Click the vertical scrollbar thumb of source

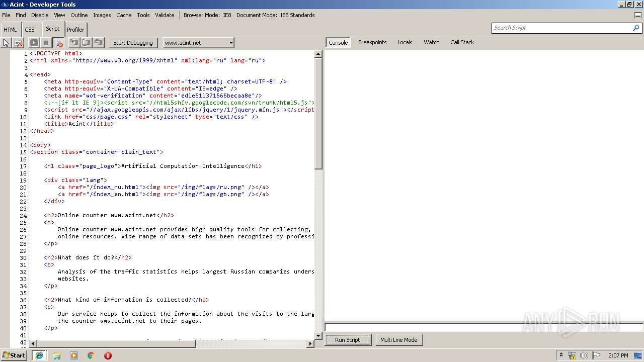coord(318,113)
